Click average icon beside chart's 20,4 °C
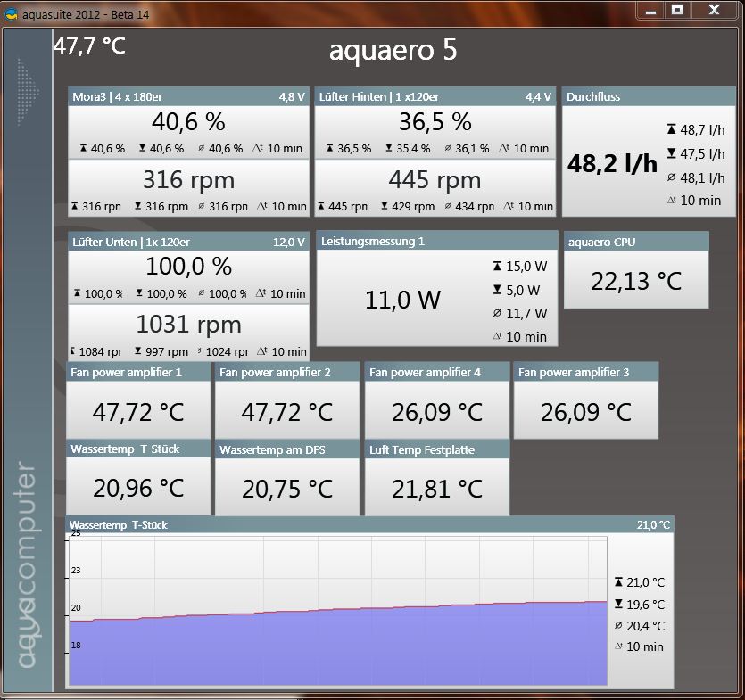The image size is (745, 700). coord(618,626)
